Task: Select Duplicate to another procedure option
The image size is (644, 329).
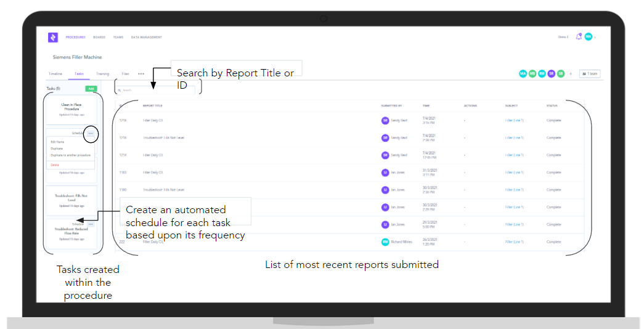Action: [70, 155]
